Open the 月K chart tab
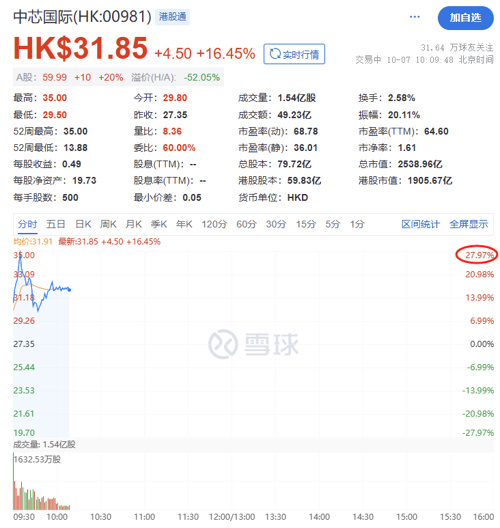Image resolution: width=500 pixels, height=528 pixels. (x=134, y=224)
